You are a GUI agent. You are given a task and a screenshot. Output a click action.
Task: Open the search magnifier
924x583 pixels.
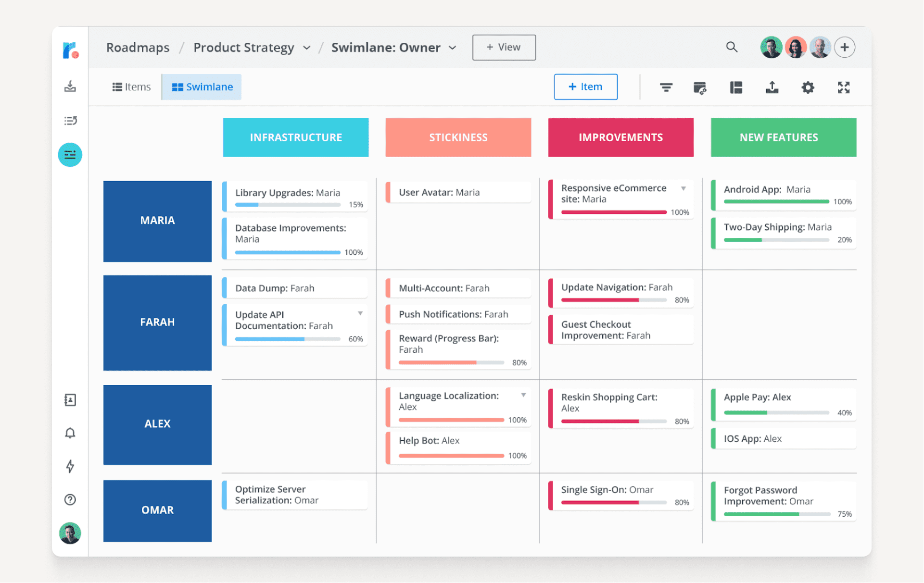click(732, 47)
